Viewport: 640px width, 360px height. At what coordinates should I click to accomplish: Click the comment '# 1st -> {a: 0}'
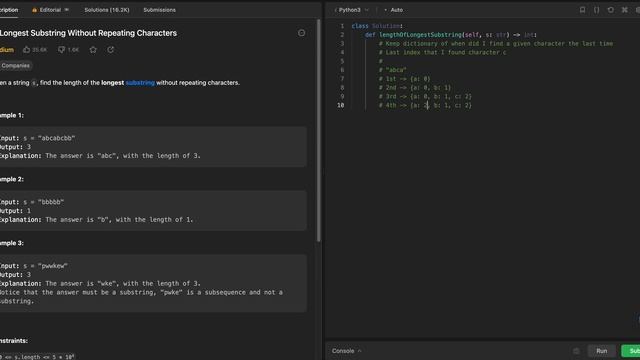click(x=404, y=79)
